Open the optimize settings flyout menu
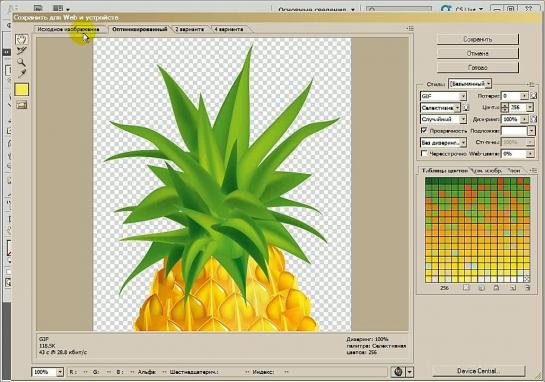This screenshot has height=382, width=545. pyautogui.click(x=531, y=84)
